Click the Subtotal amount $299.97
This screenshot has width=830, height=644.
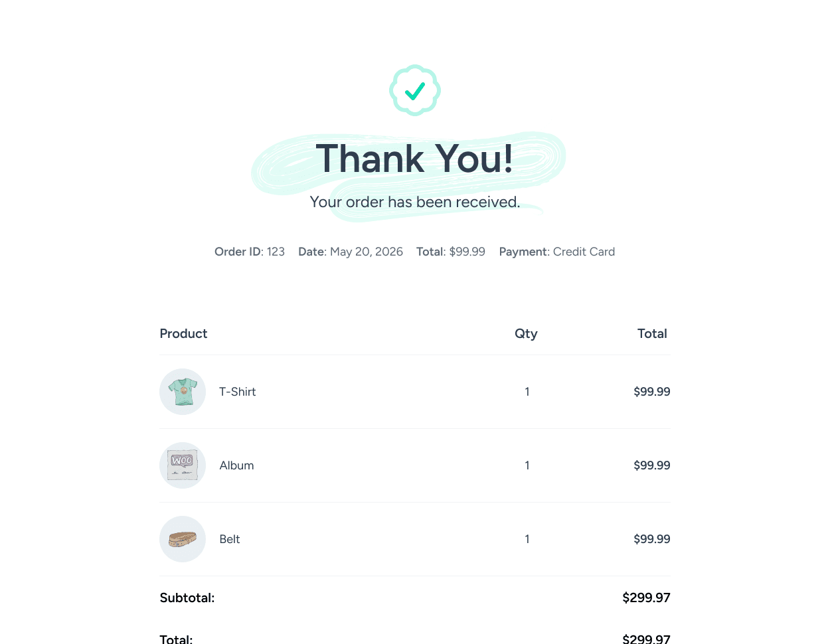click(646, 598)
